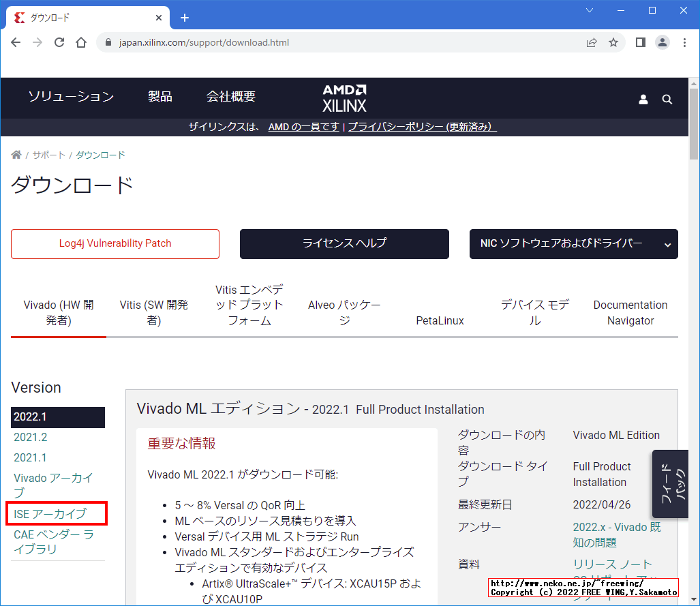Click the user account icon in the navigation bar
700x606 pixels.
[643, 99]
